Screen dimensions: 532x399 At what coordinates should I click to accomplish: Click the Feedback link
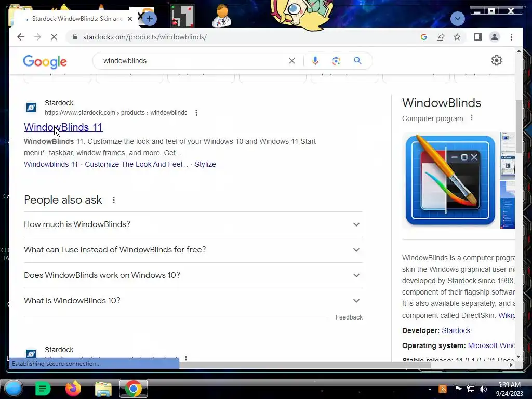coord(349,317)
